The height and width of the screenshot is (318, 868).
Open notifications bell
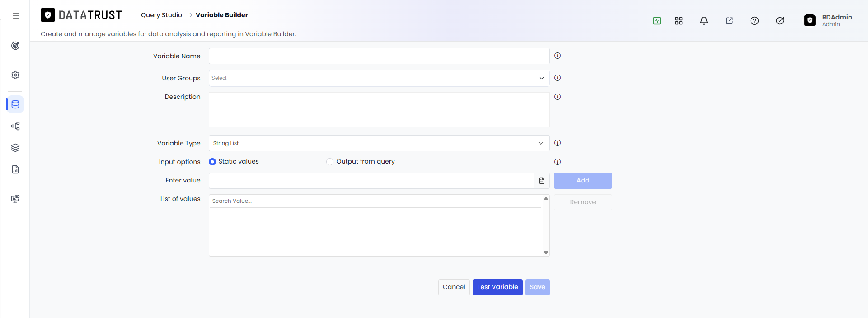tap(704, 21)
